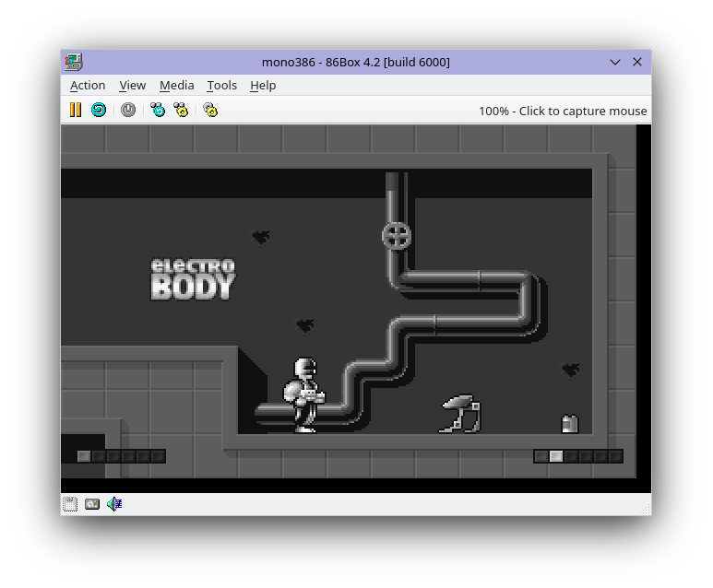The width and height of the screenshot is (713, 588).
Task: Click the pipe valve wheel in game
Action: coord(397,236)
